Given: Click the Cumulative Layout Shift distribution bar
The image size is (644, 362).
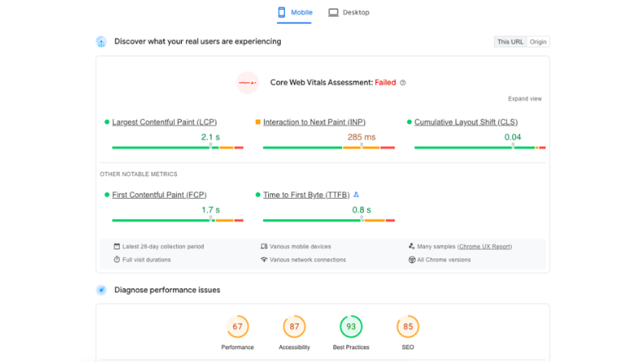Looking at the screenshot, I should 480,148.
